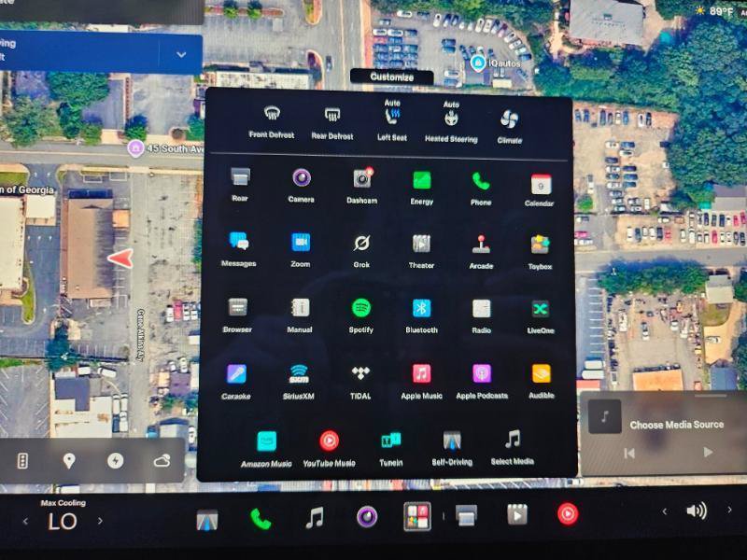747x560 pixels.
Task: Open Amazon Music
Action: tap(266, 450)
